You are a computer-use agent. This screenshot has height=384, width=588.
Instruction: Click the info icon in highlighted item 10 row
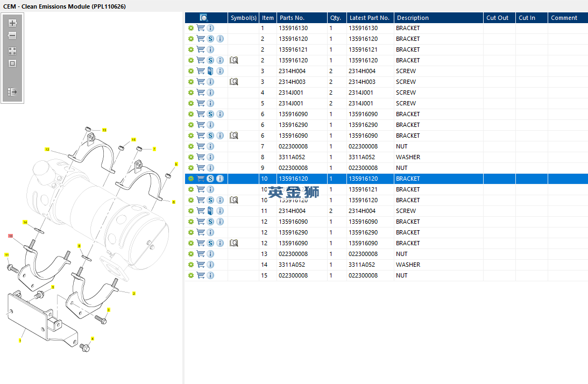pyautogui.click(x=220, y=179)
